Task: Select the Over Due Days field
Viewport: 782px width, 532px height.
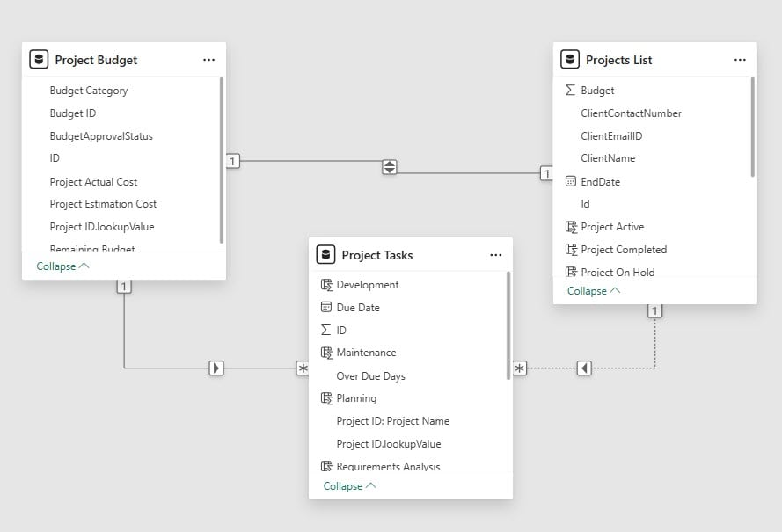Action: pos(370,376)
